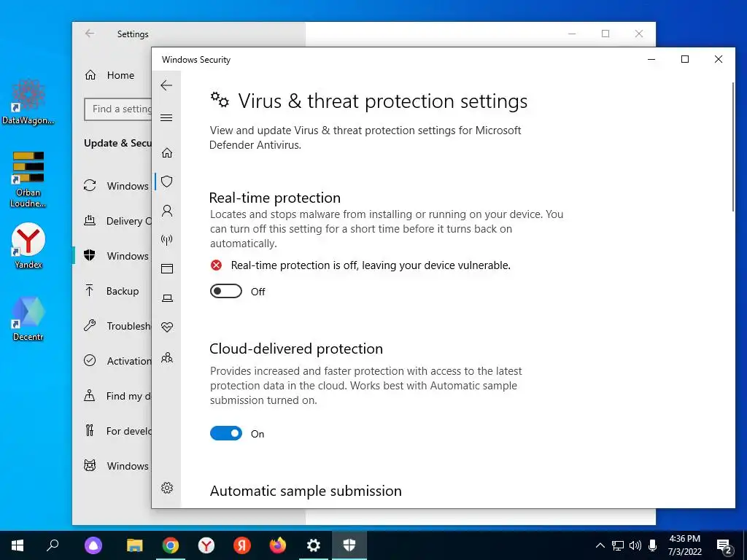The image size is (747, 560).
Task: Click the Cloud-delivered protection heading
Action: [x=296, y=349]
